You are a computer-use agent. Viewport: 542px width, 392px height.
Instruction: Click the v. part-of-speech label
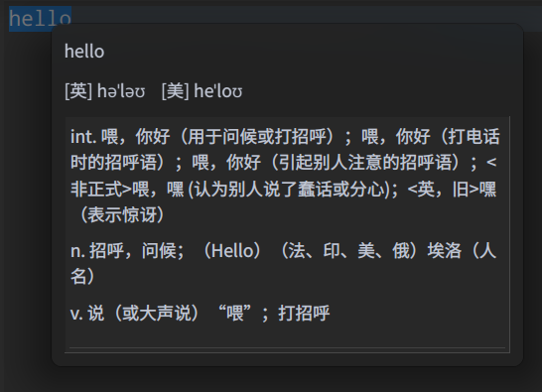(76, 314)
